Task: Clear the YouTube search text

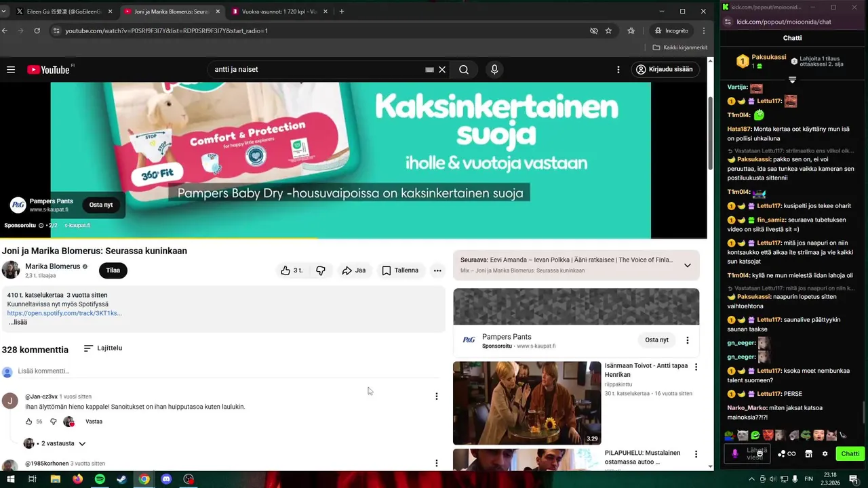Action: pos(442,69)
